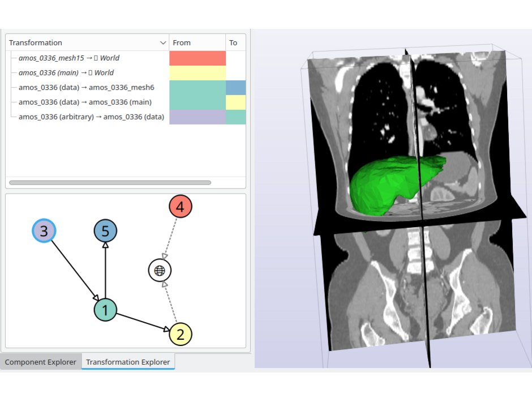Click the red From color swatch of amos_0336_mesh15
The width and height of the screenshot is (532, 402).
197,58
